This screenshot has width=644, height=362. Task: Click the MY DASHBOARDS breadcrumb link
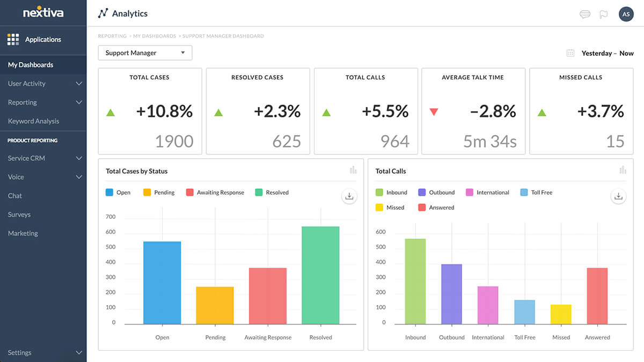coord(156,36)
